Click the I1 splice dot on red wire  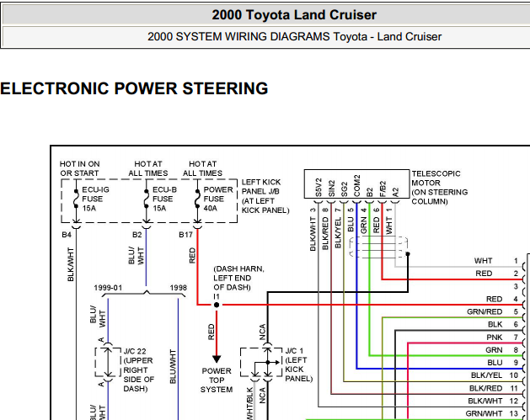coord(217,305)
